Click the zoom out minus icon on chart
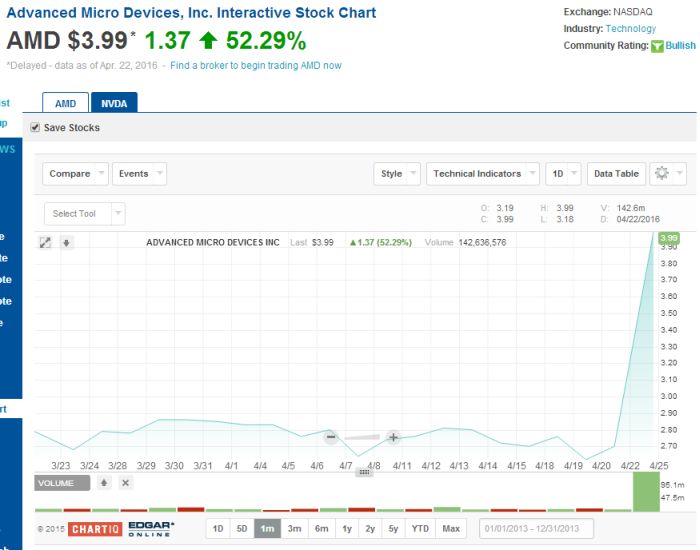The height and width of the screenshot is (550, 700). pos(331,437)
